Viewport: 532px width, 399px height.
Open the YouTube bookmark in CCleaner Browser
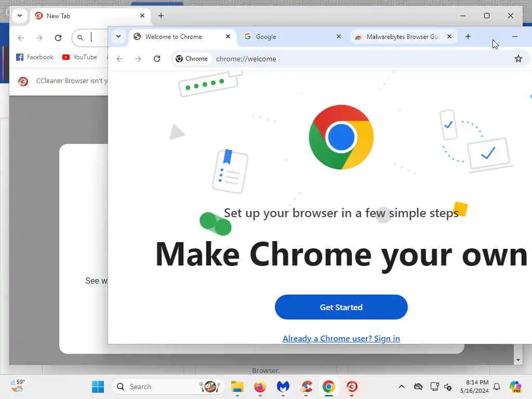tap(79, 57)
